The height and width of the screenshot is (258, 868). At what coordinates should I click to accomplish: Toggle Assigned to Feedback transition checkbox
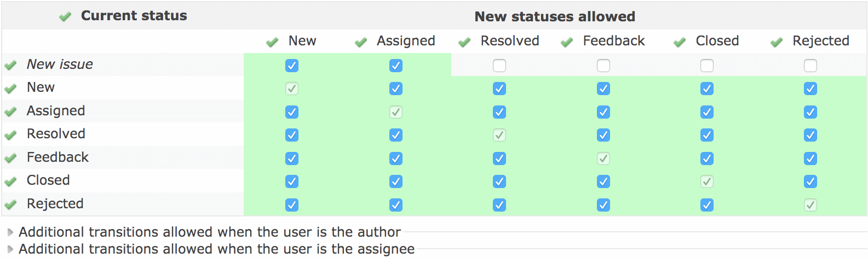(603, 112)
